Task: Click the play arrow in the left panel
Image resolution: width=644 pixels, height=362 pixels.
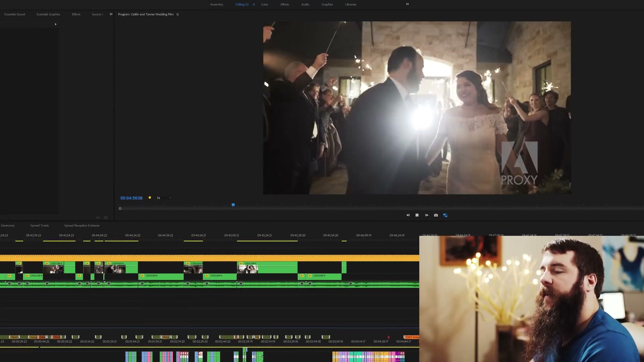Action: pyautogui.click(x=55, y=24)
